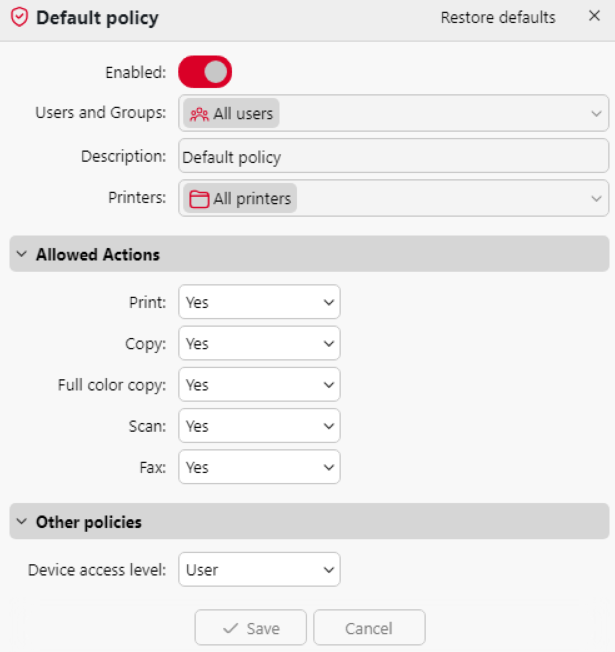Screen dimensions: 615x652
Task: Open the Device access level dropdown
Action: tap(259, 570)
